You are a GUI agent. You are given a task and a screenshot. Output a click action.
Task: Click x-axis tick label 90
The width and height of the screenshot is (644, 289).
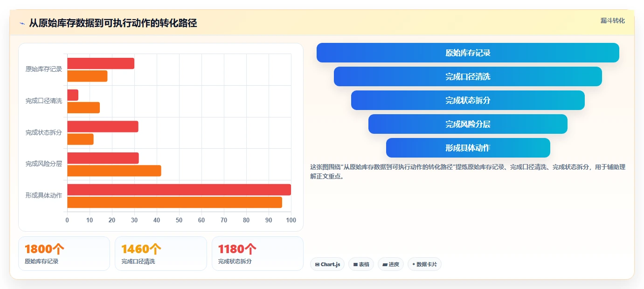[269, 220]
